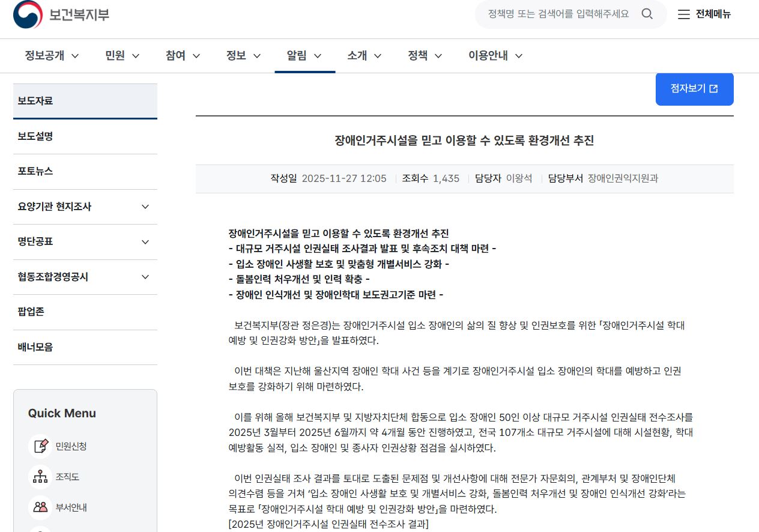Click the 조직도 organization chart icon
This screenshot has width=759, height=532.
tap(40, 477)
